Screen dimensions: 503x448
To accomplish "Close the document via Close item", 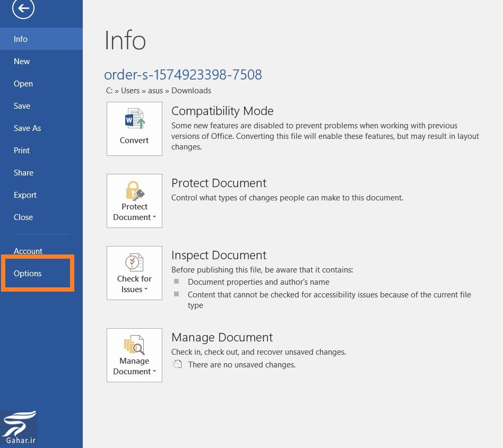I will [41, 217].
